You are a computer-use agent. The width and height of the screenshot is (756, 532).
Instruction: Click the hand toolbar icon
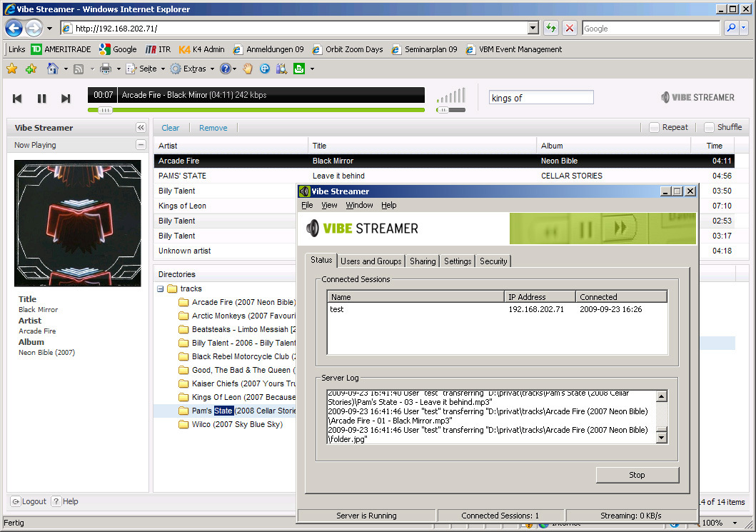coord(248,69)
